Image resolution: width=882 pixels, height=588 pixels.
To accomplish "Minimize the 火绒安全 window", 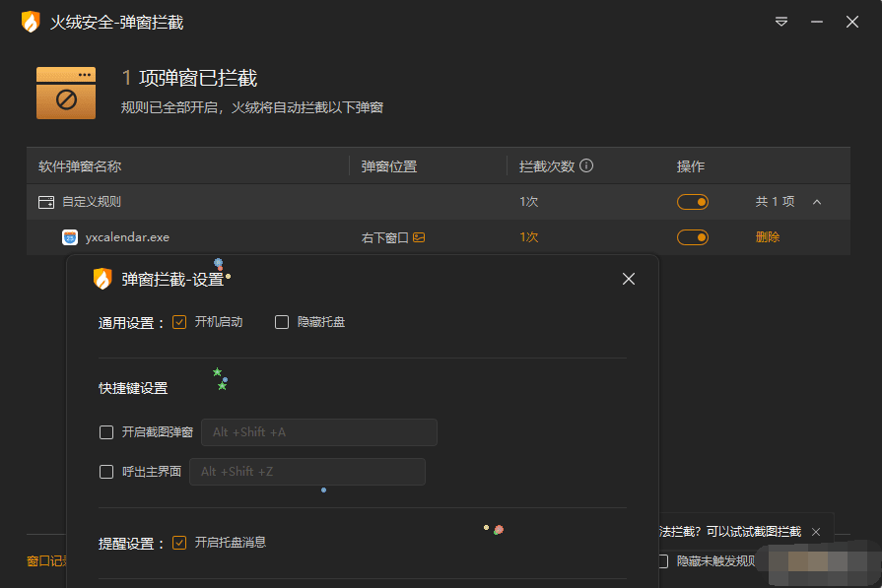I will [x=817, y=22].
